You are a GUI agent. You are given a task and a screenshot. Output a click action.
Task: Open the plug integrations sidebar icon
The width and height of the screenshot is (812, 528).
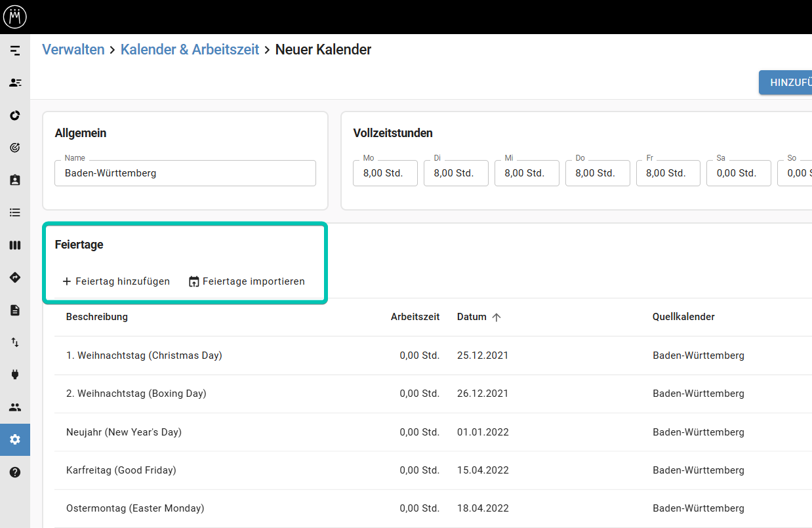tap(15, 375)
